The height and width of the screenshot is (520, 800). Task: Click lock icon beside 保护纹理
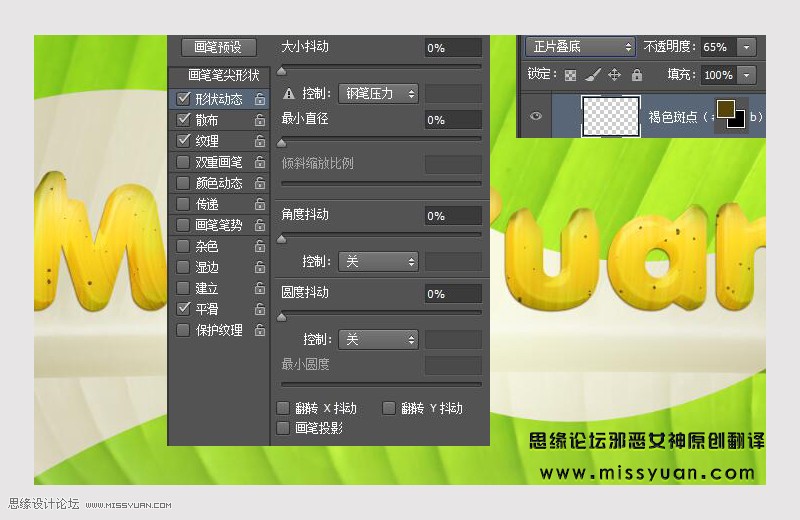(x=260, y=330)
